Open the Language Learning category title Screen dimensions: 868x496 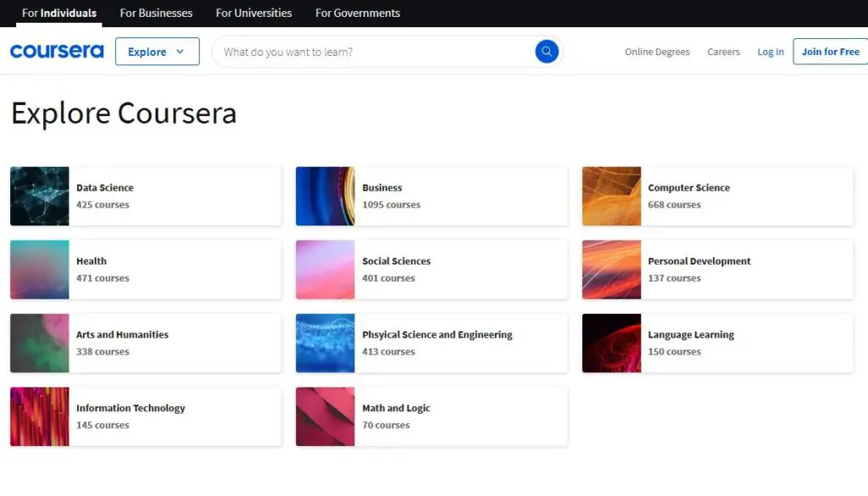[x=691, y=334]
